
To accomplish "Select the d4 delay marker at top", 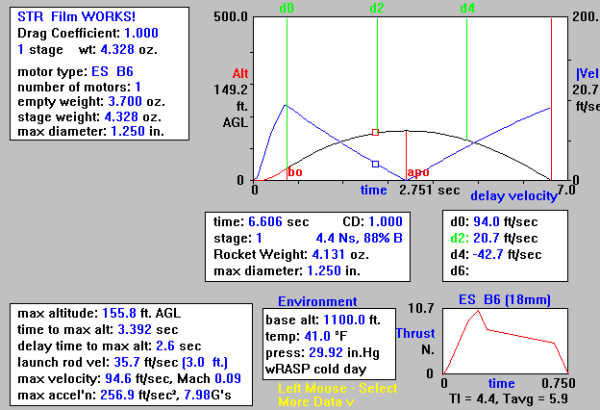I will tap(467, 8).
